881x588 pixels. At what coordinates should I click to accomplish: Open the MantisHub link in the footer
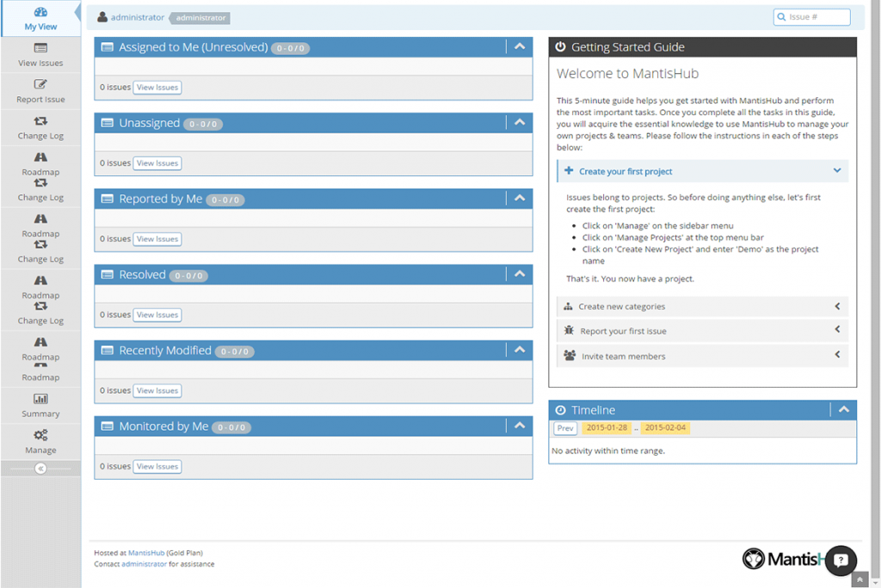pos(146,553)
